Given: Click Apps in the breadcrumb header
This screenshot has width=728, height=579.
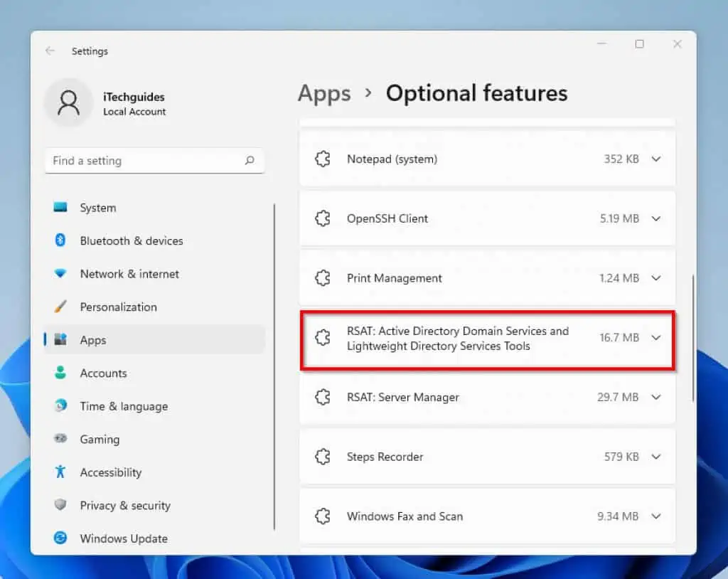Looking at the screenshot, I should 324,93.
